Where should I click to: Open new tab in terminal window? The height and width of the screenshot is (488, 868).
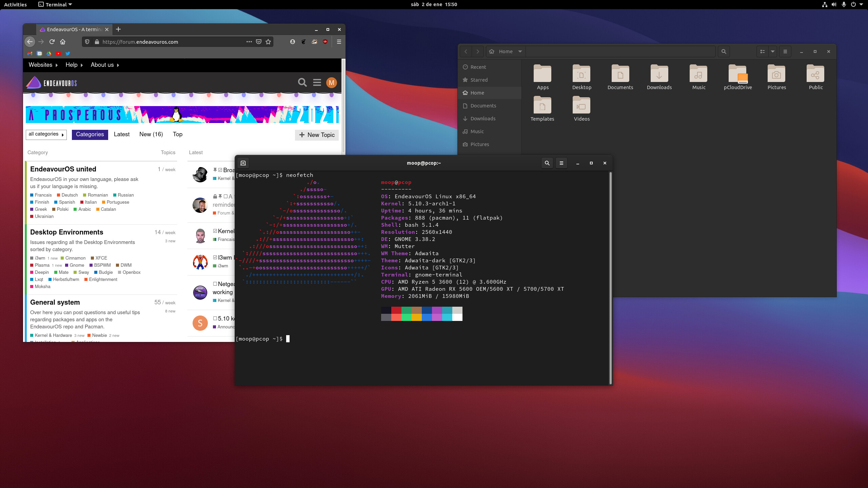click(x=243, y=163)
